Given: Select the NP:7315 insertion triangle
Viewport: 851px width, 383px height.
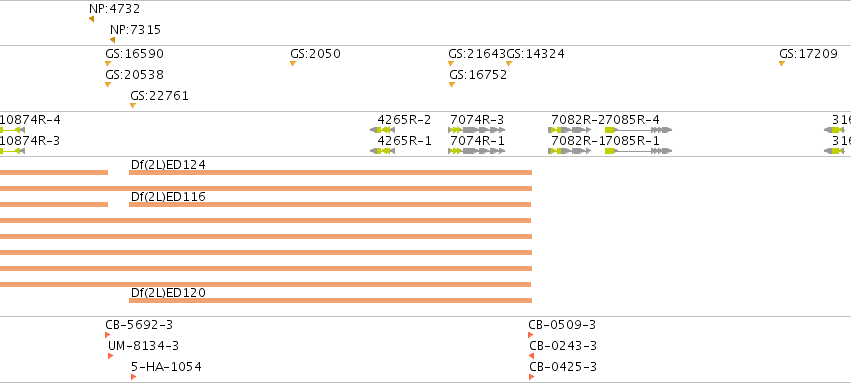Looking at the screenshot, I should pyautogui.click(x=112, y=40).
